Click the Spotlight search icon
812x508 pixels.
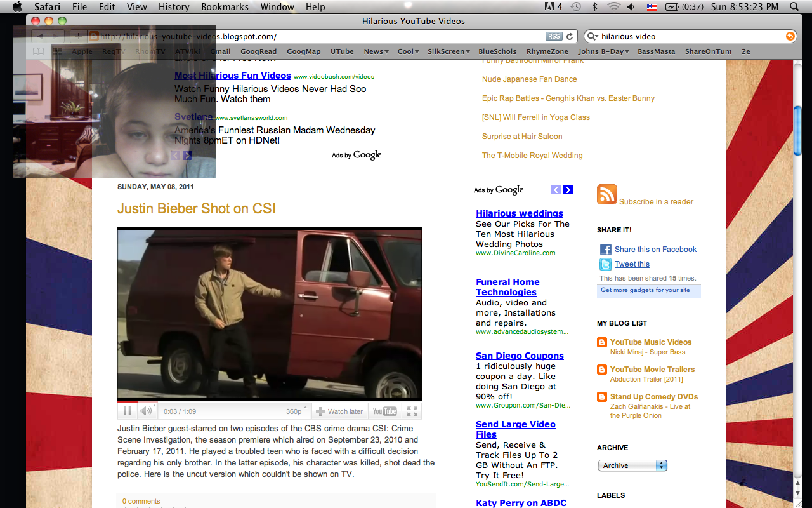795,7
